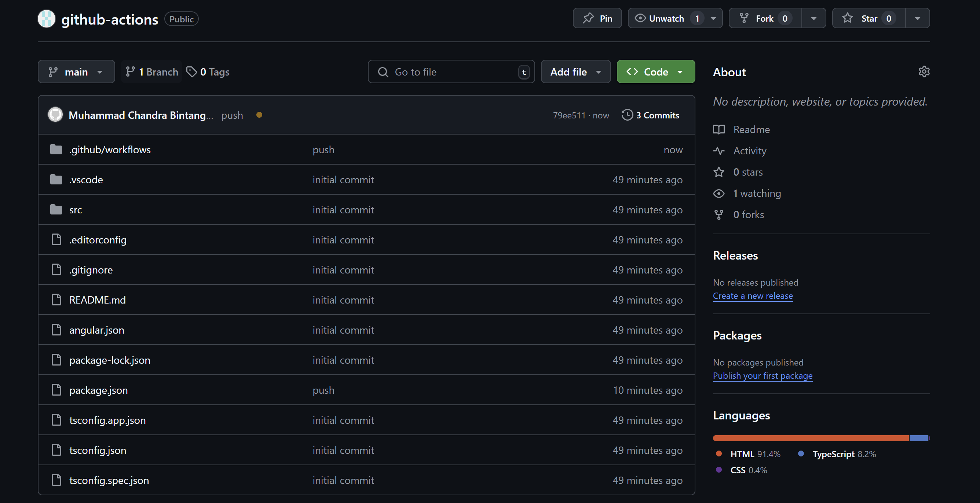This screenshot has height=503, width=980.
Task: Open the tsconfig.json file
Action: (x=98, y=450)
